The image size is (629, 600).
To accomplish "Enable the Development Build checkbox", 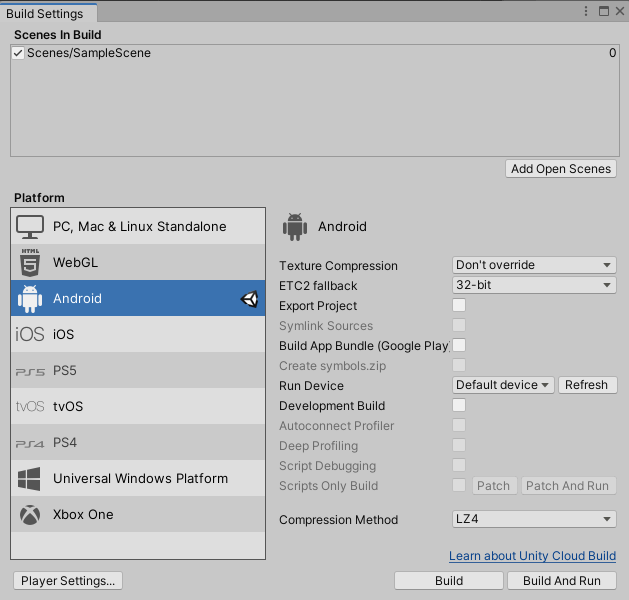I will coord(459,405).
